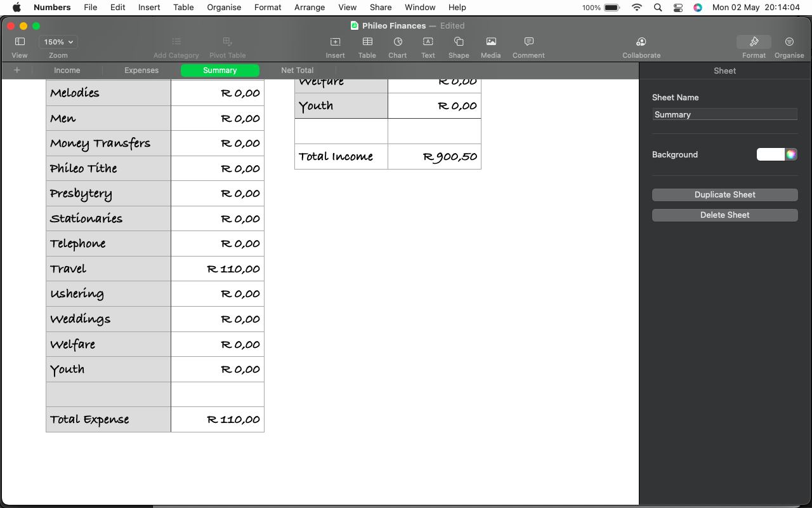The width and height of the screenshot is (812, 508).
Task: Open the Media browser icon
Action: [x=491, y=42]
